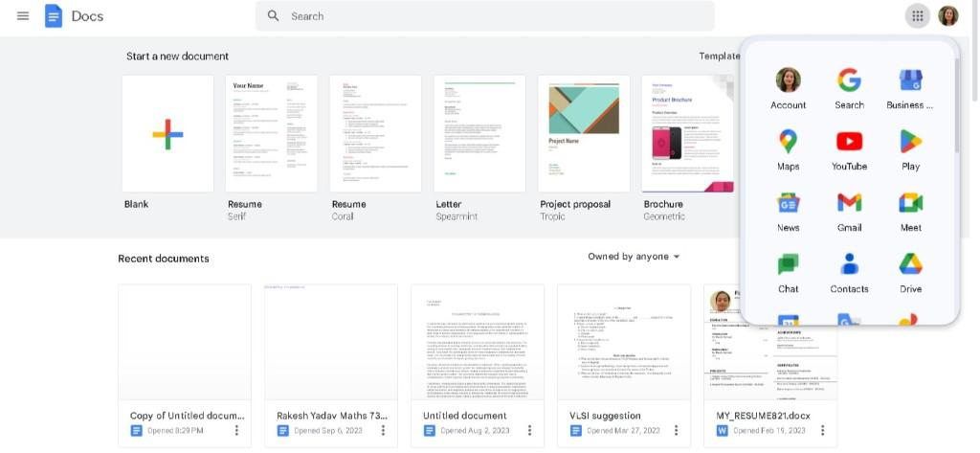980x453 pixels.
Task: Click the Opened 8:29 PM text
Action: pos(175,430)
